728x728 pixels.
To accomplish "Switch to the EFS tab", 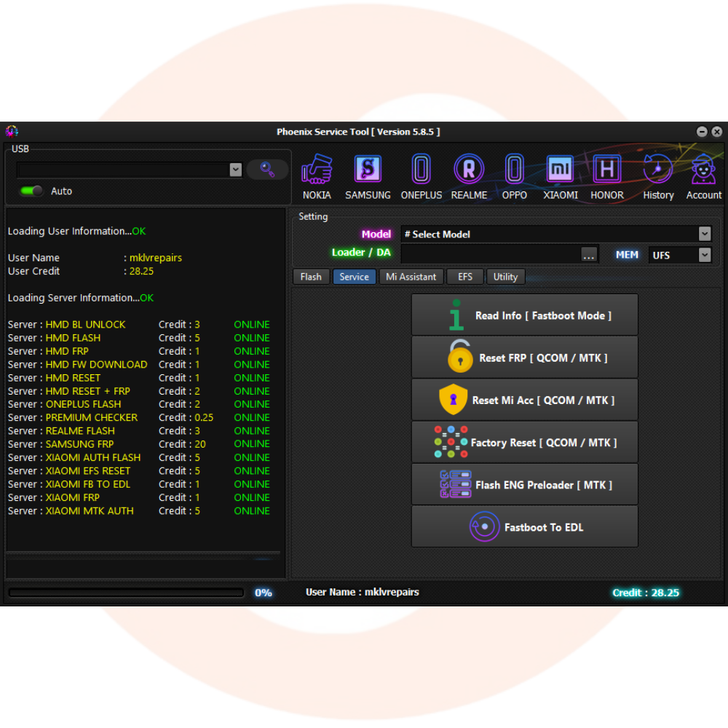I will click(464, 277).
